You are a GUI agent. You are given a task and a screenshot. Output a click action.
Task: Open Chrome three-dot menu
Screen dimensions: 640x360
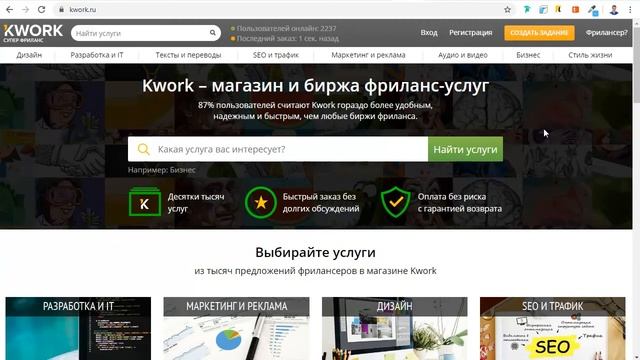point(630,9)
